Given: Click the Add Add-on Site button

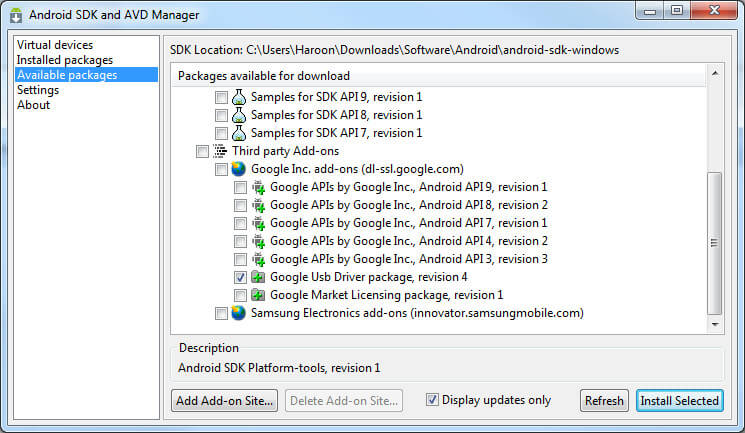Looking at the screenshot, I should 225,401.
